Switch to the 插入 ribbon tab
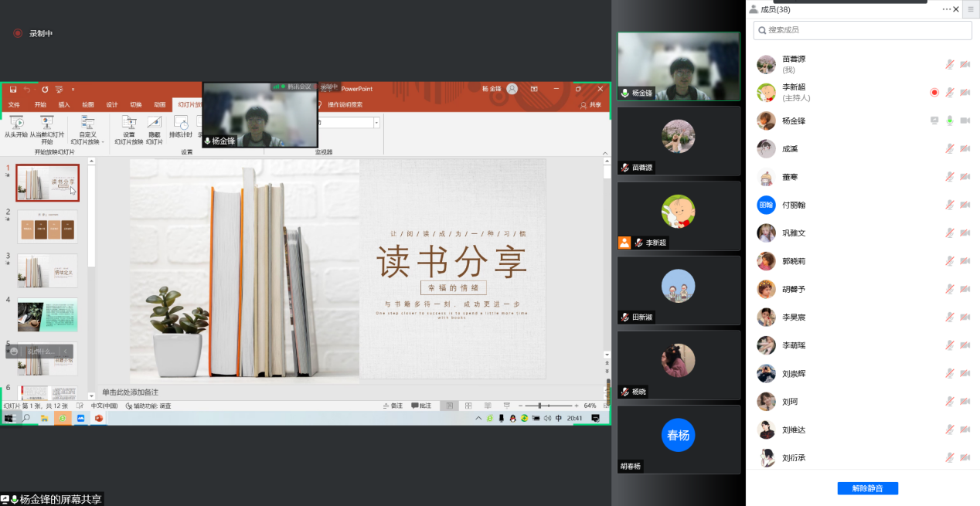This screenshot has height=506, width=980. point(64,105)
